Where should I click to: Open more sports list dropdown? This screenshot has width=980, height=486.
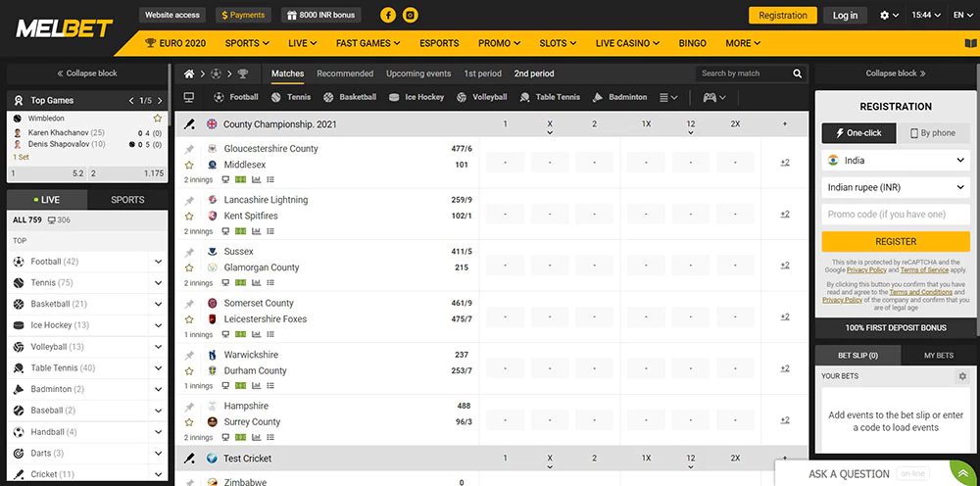click(668, 97)
